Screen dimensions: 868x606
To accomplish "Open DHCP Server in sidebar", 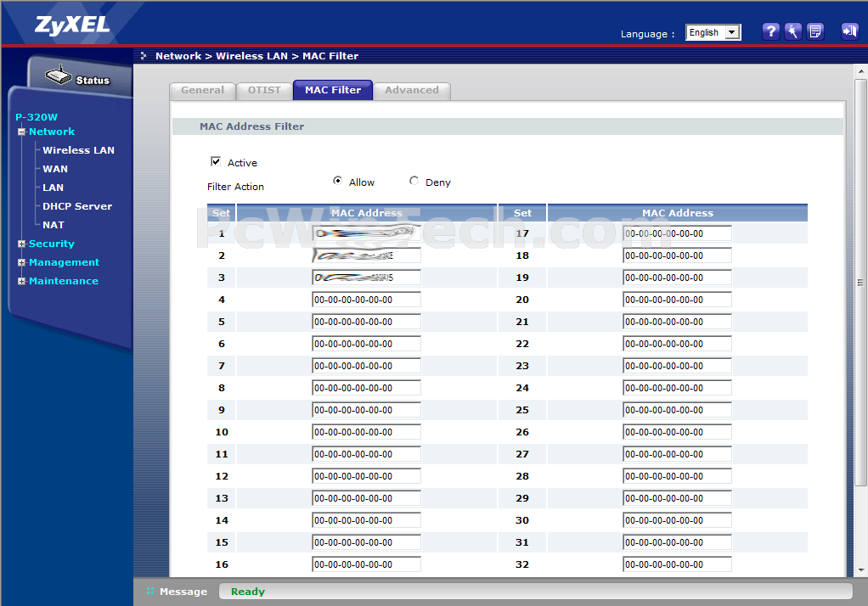I will [77, 206].
